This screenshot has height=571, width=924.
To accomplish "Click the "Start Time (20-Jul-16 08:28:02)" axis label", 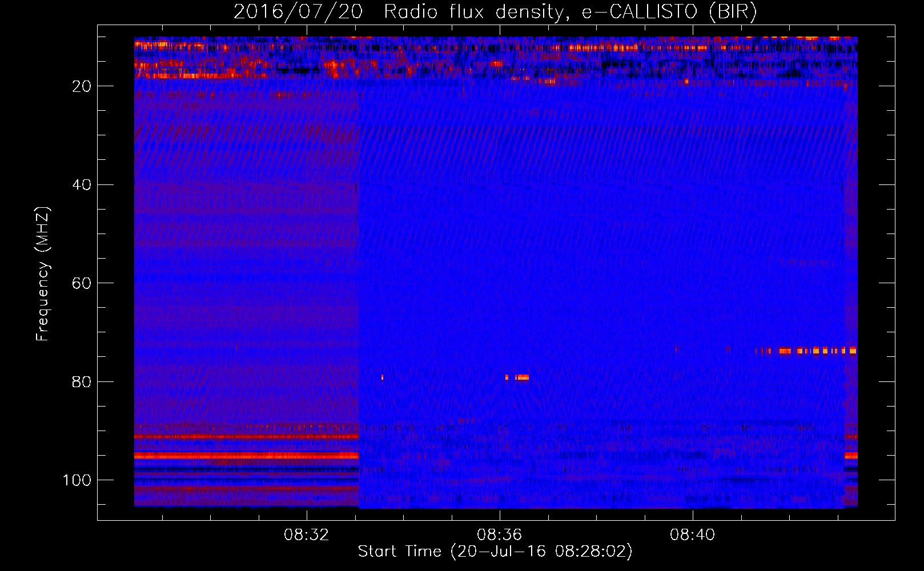I will pyautogui.click(x=495, y=552).
